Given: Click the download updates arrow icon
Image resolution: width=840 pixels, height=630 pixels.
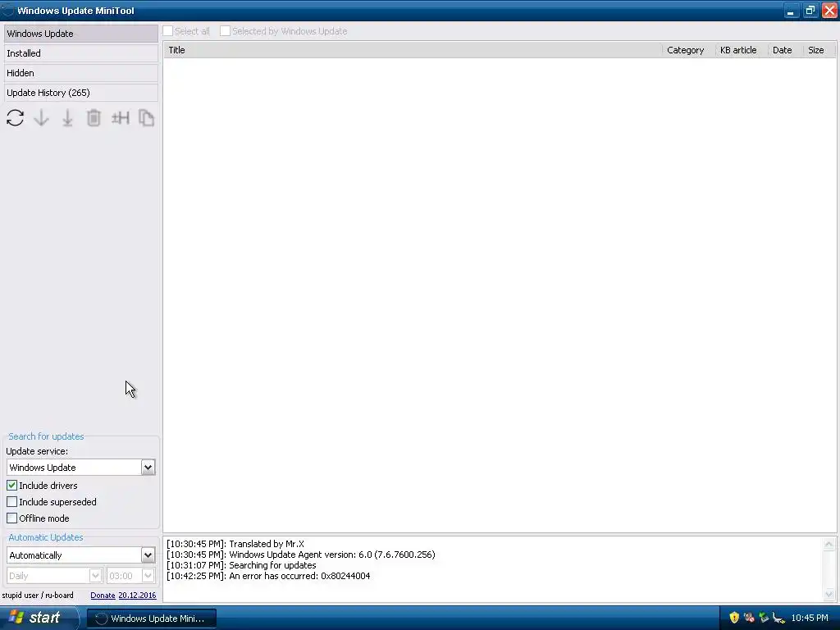Looking at the screenshot, I should (x=41, y=118).
